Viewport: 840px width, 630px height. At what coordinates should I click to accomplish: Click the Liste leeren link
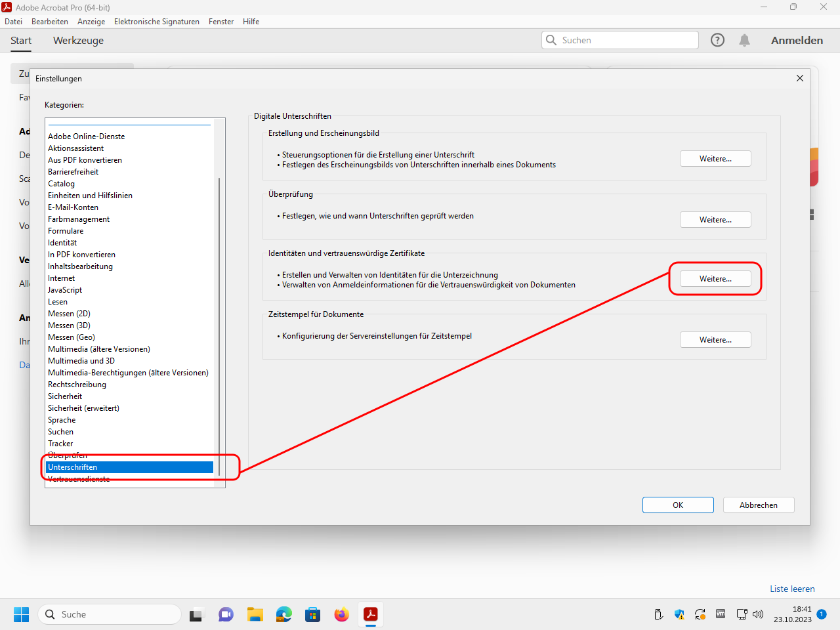click(792, 589)
